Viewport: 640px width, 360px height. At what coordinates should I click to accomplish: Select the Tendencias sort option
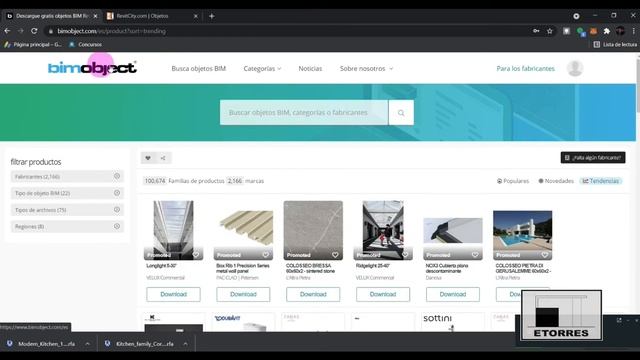[600, 181]
